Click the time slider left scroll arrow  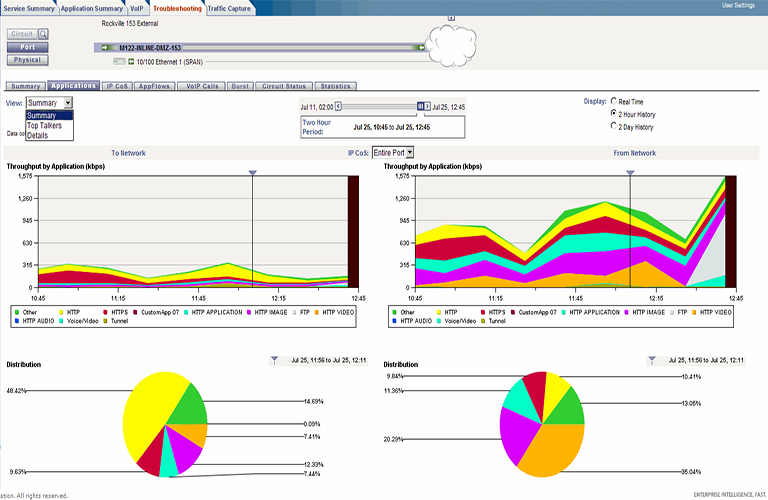click(x=338, y=105)
